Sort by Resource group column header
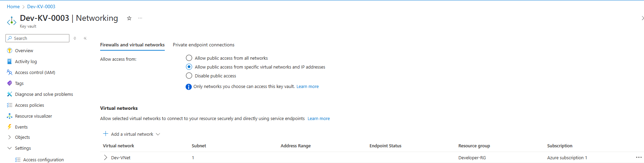This screenshot has height=163, width=644. (x=474, y=146)
